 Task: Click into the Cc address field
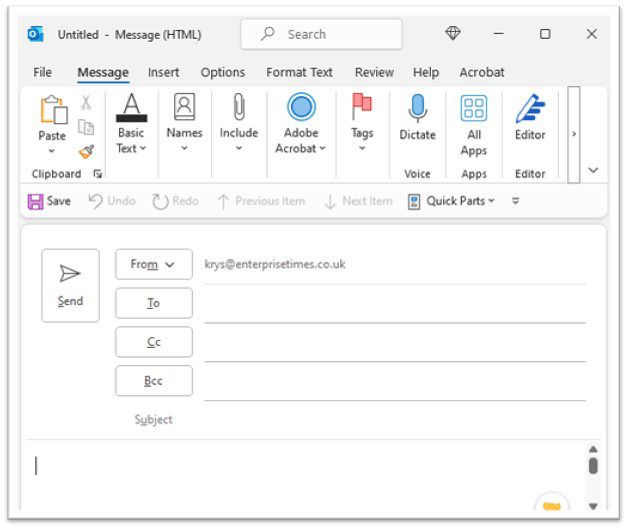[395, 343]
